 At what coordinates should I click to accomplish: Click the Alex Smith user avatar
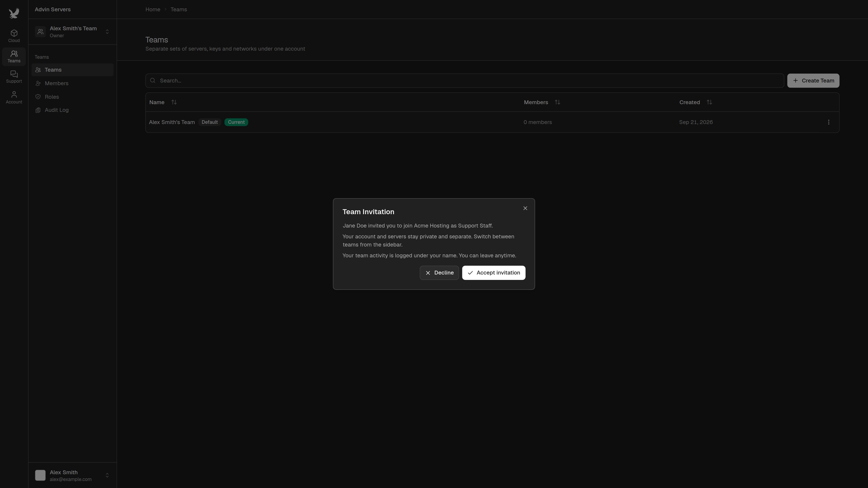[x=40, y=475]
